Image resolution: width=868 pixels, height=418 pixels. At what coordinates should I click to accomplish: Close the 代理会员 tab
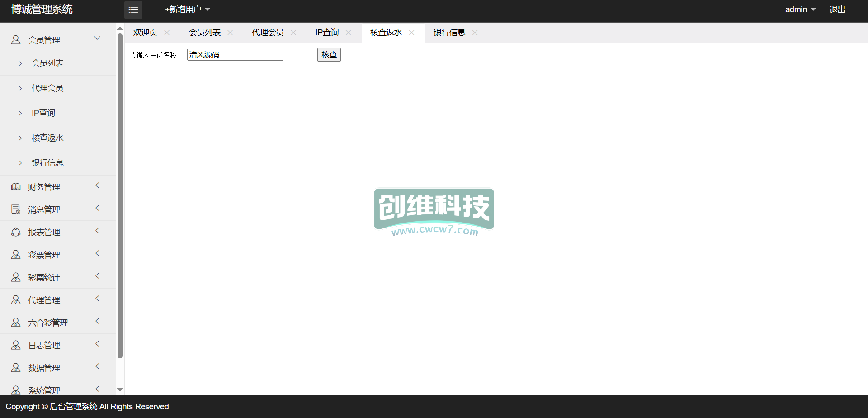(x=293, y=33)
